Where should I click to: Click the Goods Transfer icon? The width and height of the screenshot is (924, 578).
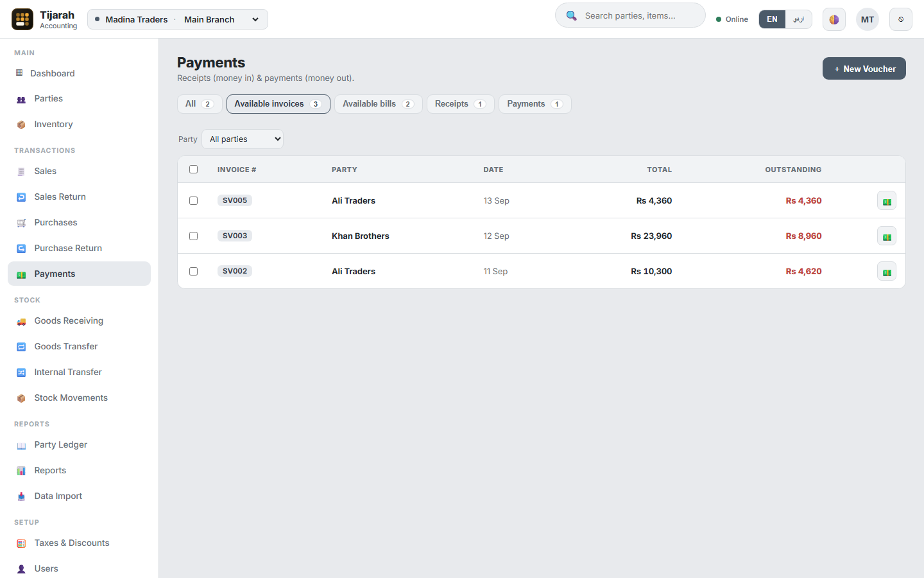(x=21, y=347)
